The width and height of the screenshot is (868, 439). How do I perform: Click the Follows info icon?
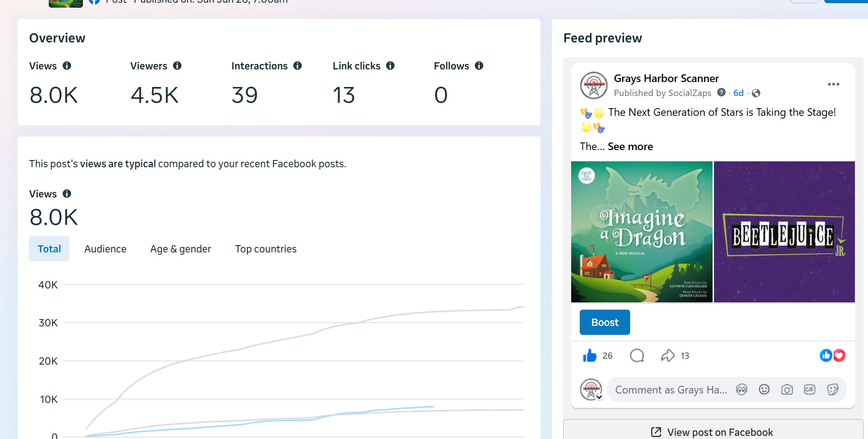pos(479,66)
